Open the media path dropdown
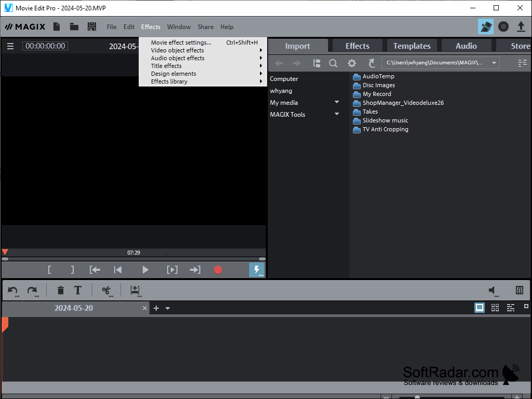This screenshot has height=399, width=532. tap(494, 63)
